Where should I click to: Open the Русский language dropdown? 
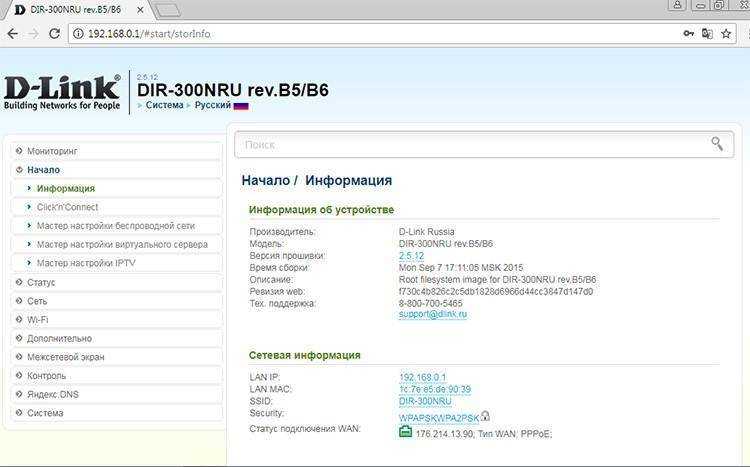[x=212, y=105]
